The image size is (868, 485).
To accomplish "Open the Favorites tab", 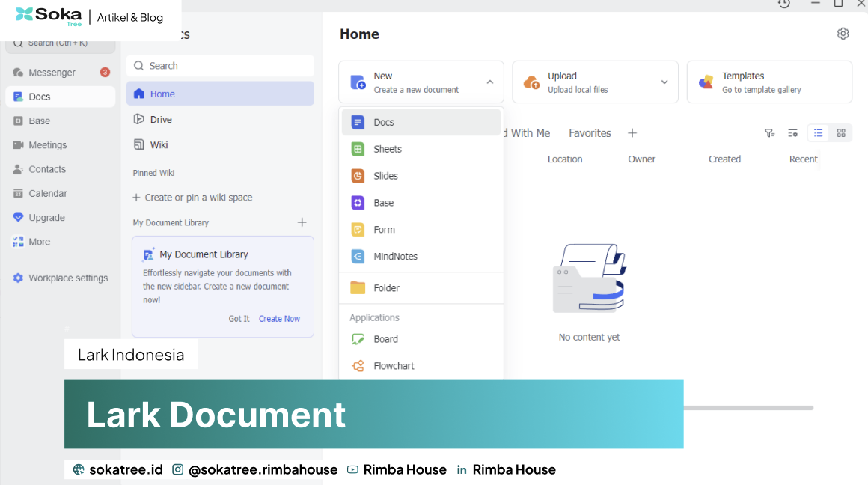I will (590, 133).
